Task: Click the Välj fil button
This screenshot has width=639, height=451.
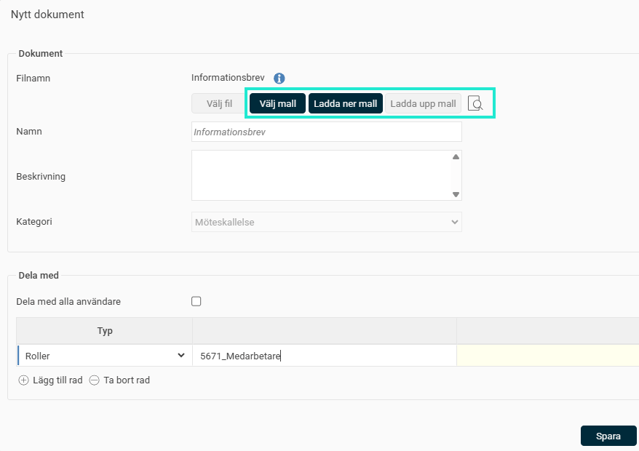Action: 219,104
